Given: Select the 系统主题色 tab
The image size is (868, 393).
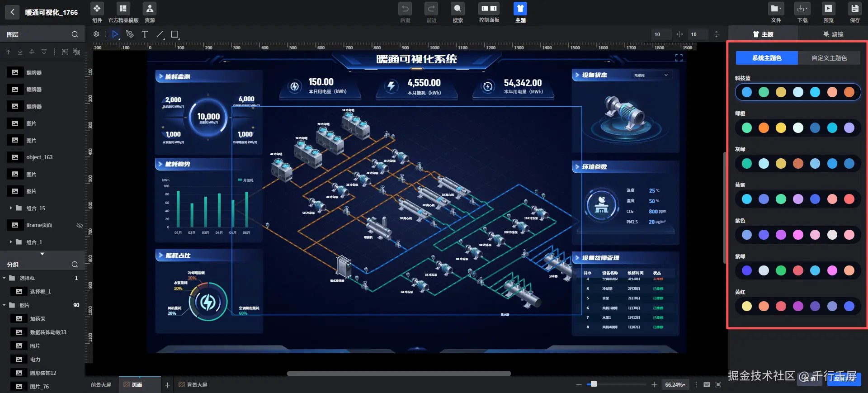Looking at the screenshot, I should click(767, 58).
